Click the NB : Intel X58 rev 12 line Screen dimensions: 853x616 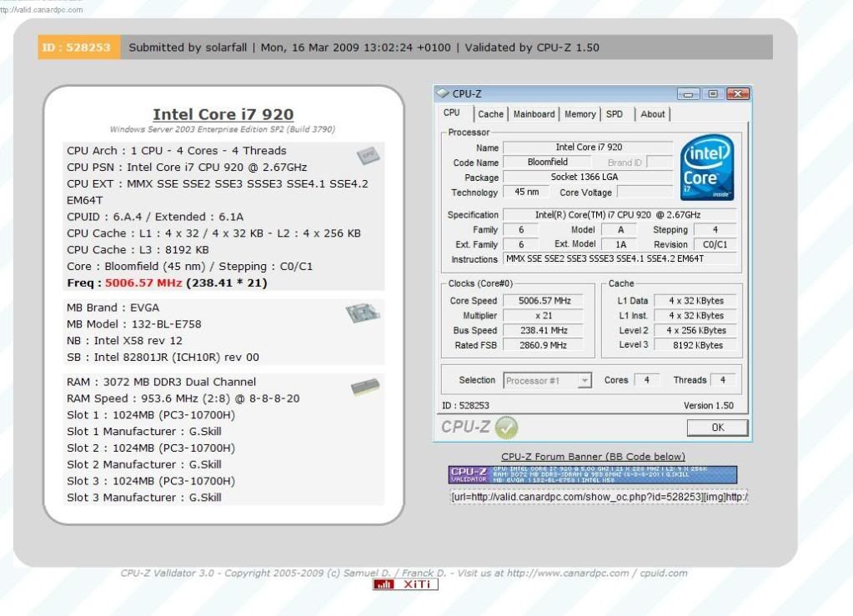pyautogui.click(x=124, y=341)
